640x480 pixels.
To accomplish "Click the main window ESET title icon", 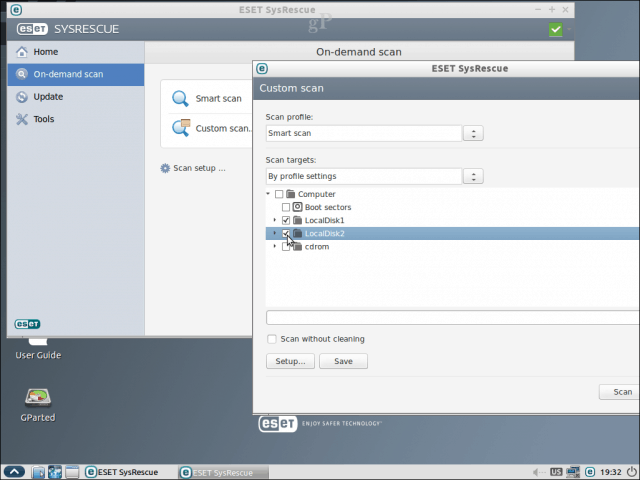I will click(16, 10).
